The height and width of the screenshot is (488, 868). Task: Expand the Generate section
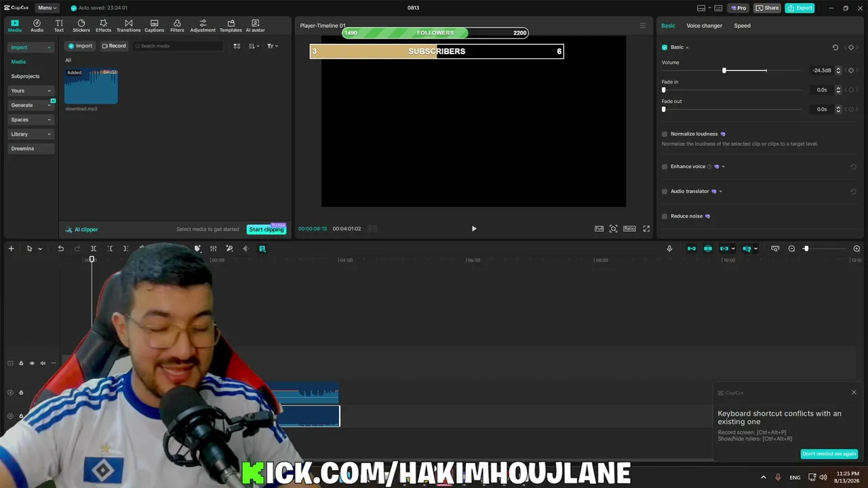pyautogui.click(x=31, y=105)
